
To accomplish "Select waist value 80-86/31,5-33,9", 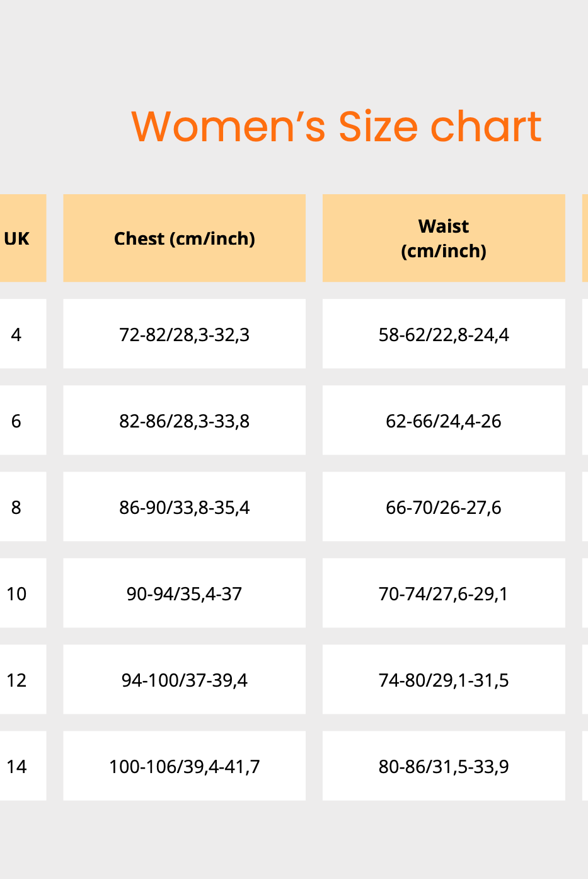I will [444, 766].
